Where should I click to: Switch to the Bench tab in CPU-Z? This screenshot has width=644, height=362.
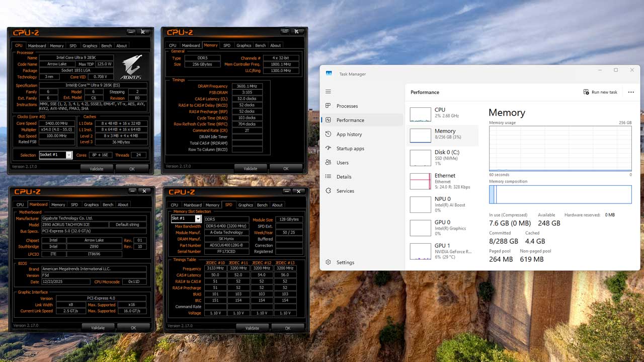(106, 45)
